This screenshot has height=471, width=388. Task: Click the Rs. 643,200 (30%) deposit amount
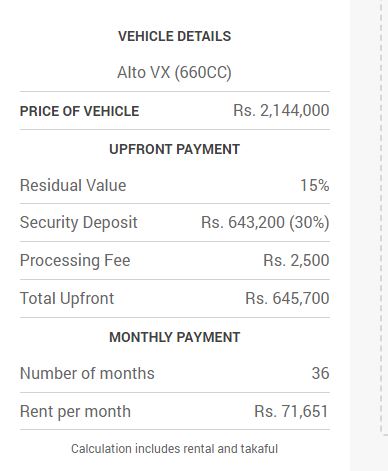click(x=265, y=223)
